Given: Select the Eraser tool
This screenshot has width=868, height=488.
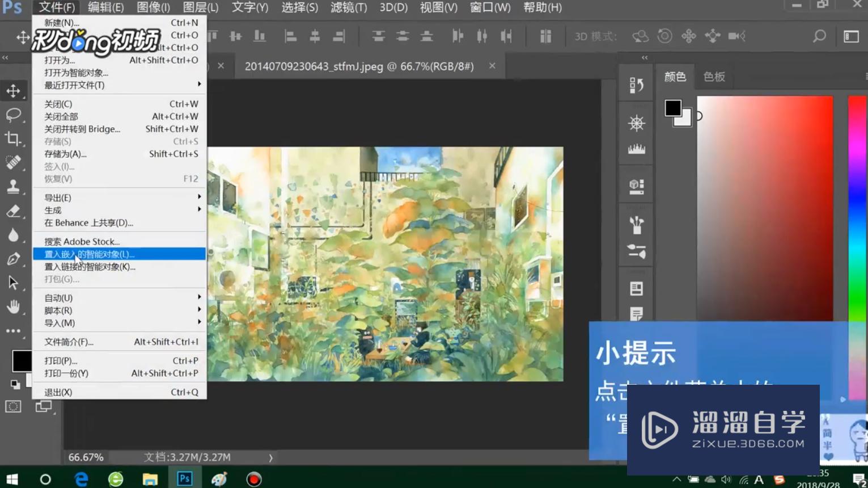Looking at the screenshot, I should (13, 211).
